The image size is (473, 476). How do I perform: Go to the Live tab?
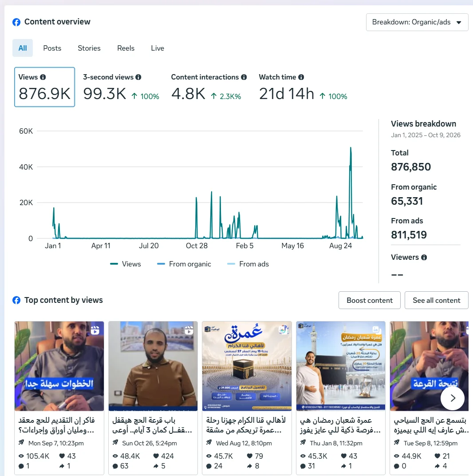(x=158, y=48)
